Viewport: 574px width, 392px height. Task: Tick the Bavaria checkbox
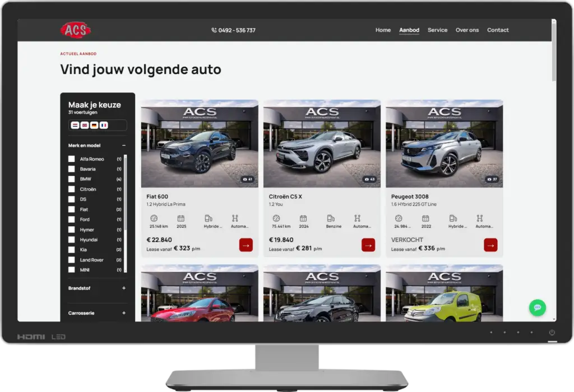click(x=71, y=169)
